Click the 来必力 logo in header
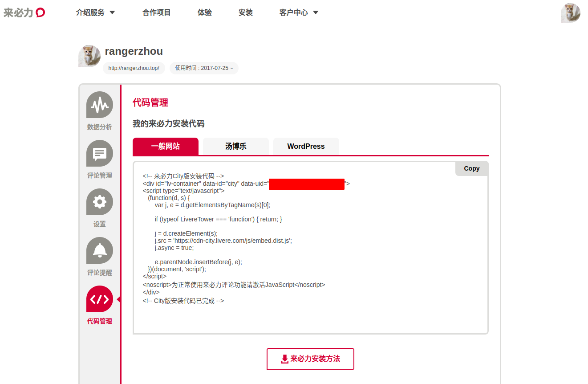Viewport: 588px width, 384px height. [x=24, y=12]
